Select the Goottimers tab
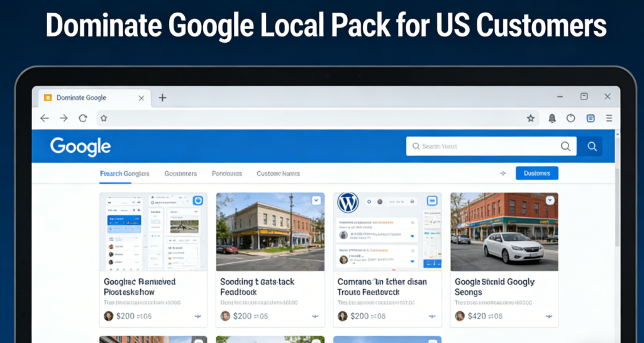 click(x=180, y=174)
